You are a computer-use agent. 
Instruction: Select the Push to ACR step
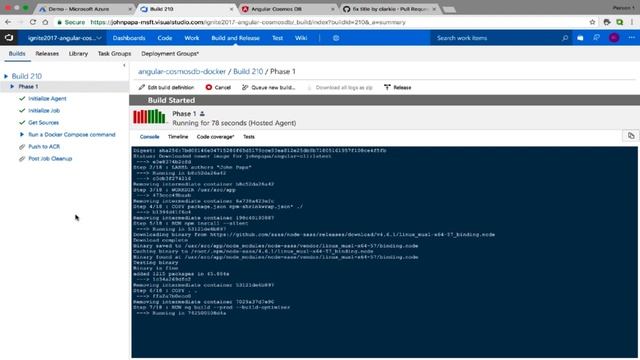[44, 147]
